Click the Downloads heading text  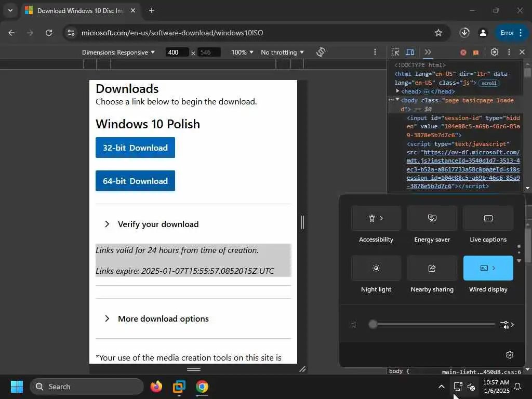tap(127, 88)
